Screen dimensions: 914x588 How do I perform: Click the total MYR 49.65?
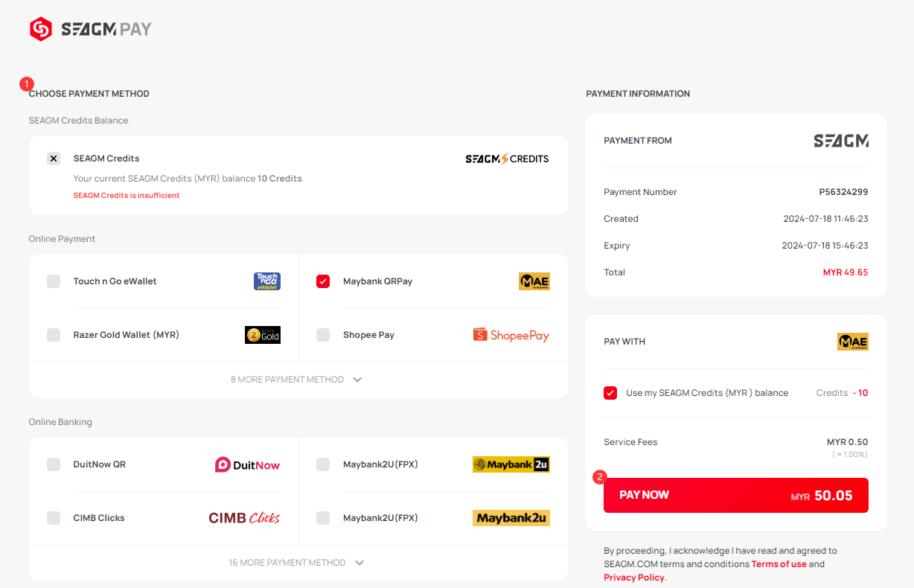click(x=846, y=272)
